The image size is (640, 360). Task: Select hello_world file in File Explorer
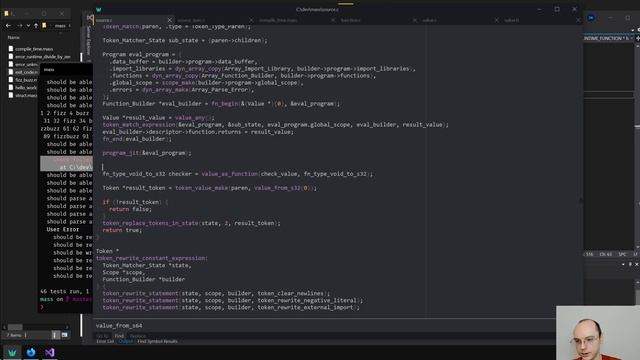pyautogui.click(x=23, y=87)
